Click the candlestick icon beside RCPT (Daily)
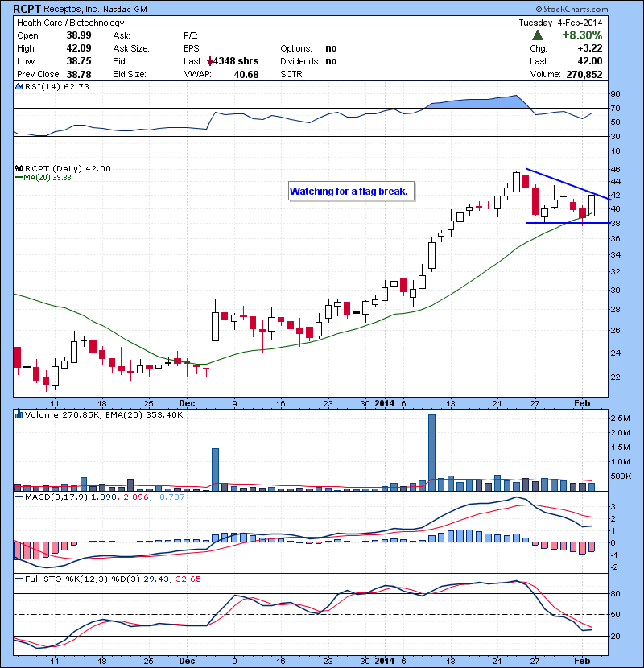This screenshot has height=668, width=644. (19, 169)
